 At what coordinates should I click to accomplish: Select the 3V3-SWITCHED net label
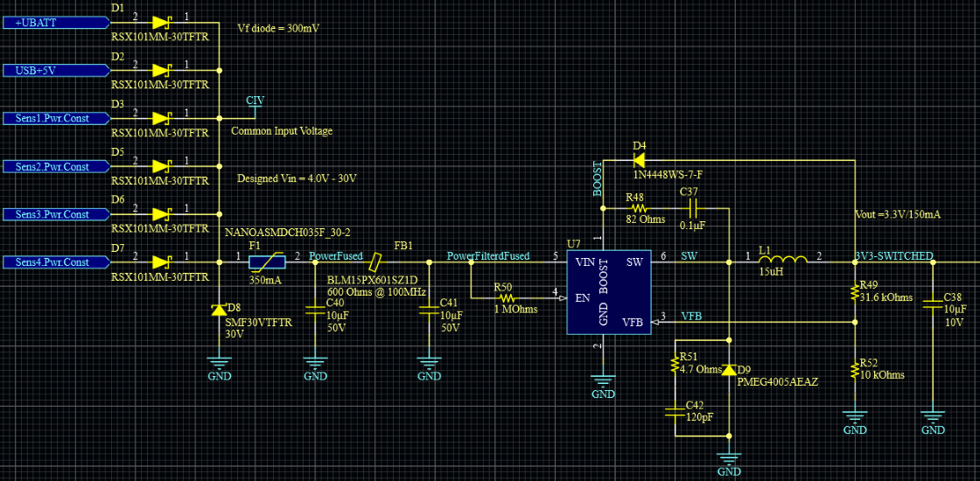[893, 256]
